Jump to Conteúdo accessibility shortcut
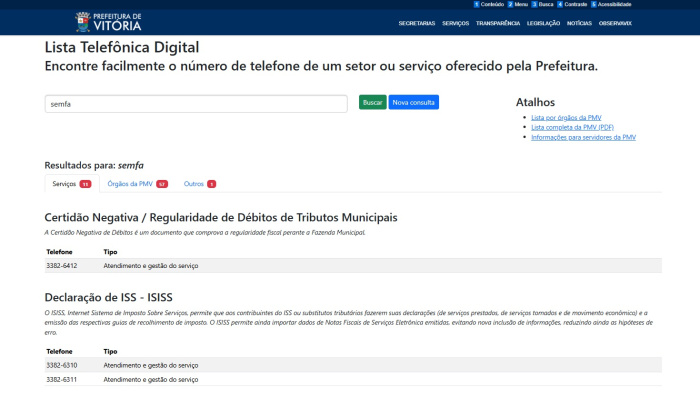 tap(489, 4)
